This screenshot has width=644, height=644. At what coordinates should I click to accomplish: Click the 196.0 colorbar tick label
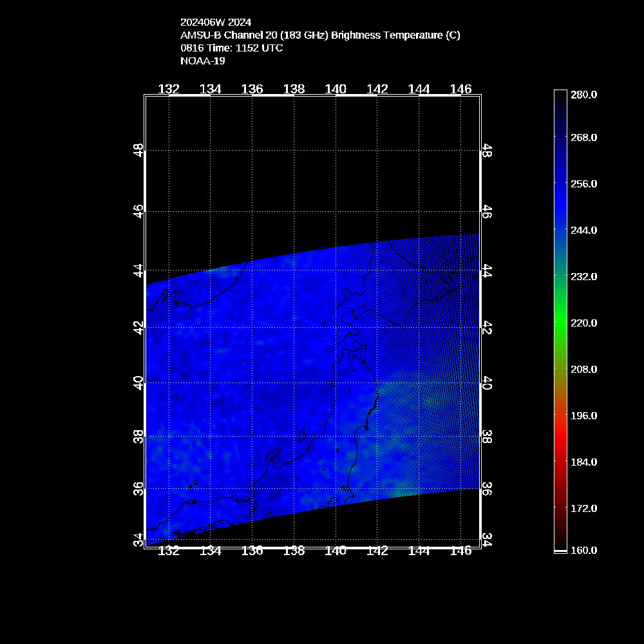pyautogui.click(x=584, y=415)
